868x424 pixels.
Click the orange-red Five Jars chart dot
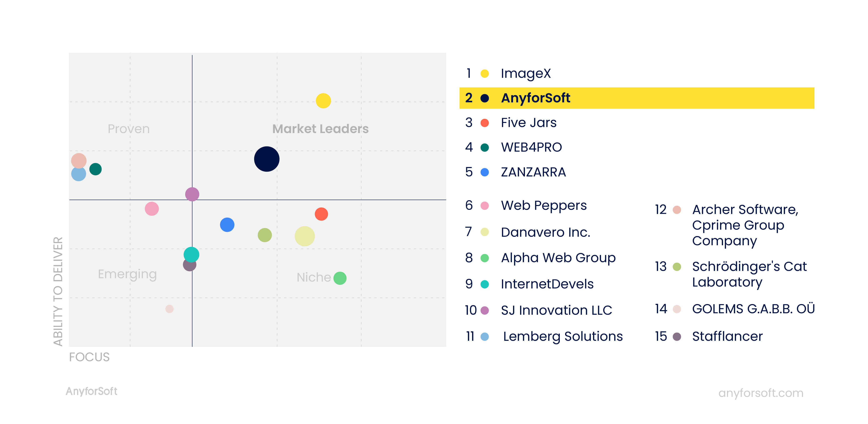321,214
